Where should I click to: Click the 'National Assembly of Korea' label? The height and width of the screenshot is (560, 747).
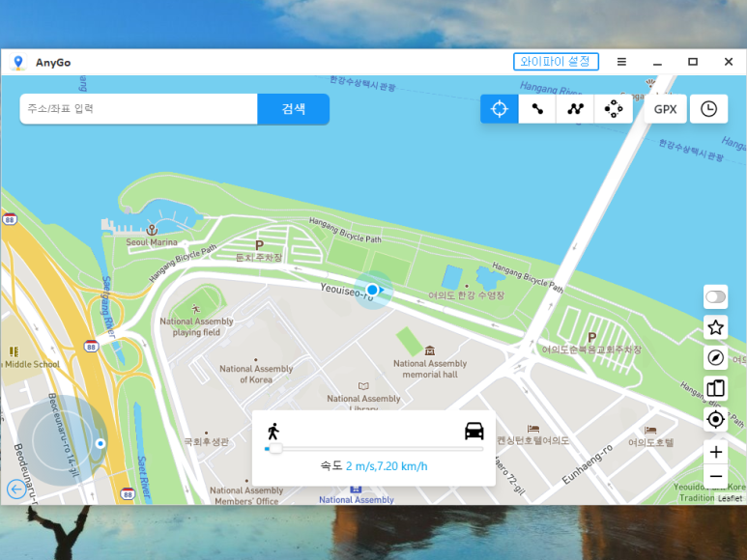256,374
